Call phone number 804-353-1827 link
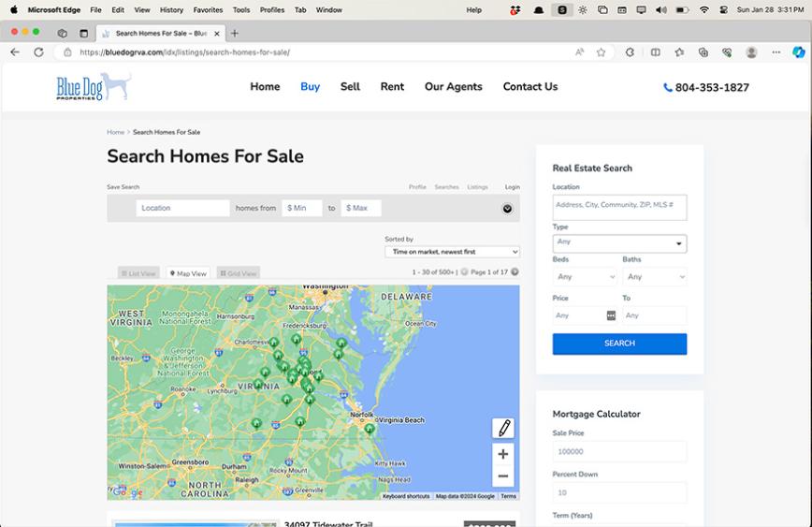Image resolution: width=812 pixels, height=527 pixels. [706, 88]
